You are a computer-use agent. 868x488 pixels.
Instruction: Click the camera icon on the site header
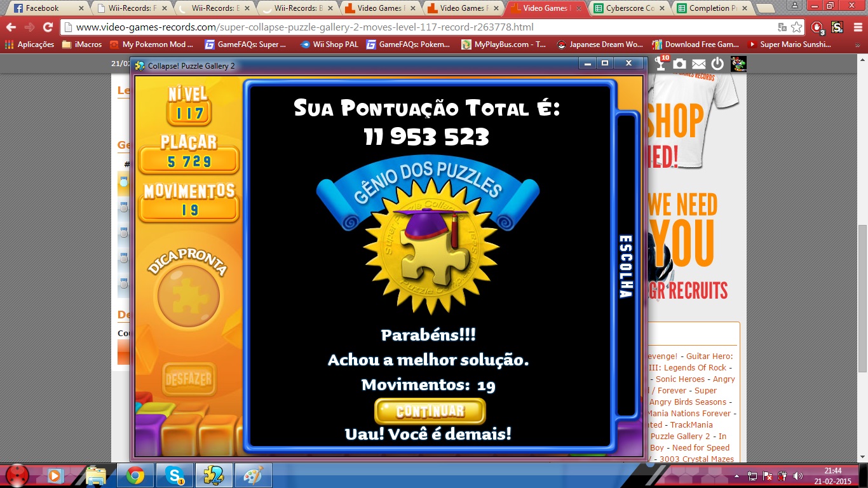pos(679,64)
